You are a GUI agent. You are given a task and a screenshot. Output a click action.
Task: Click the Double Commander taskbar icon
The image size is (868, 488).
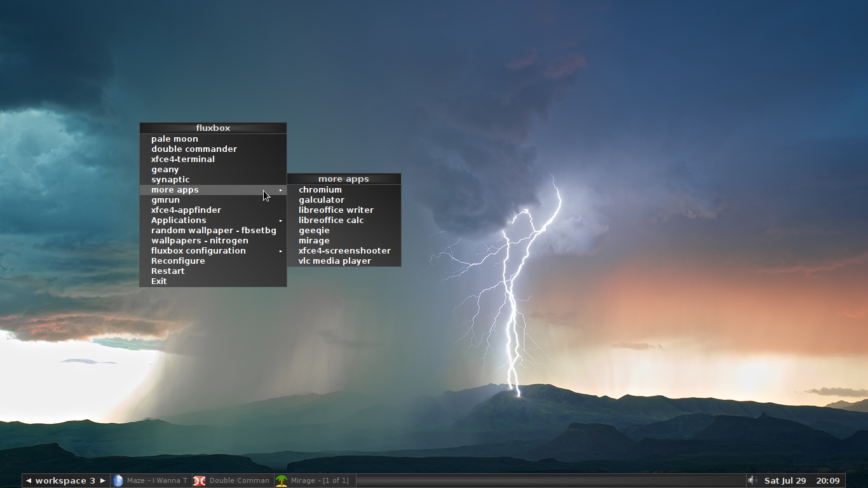tap(199, 480)
